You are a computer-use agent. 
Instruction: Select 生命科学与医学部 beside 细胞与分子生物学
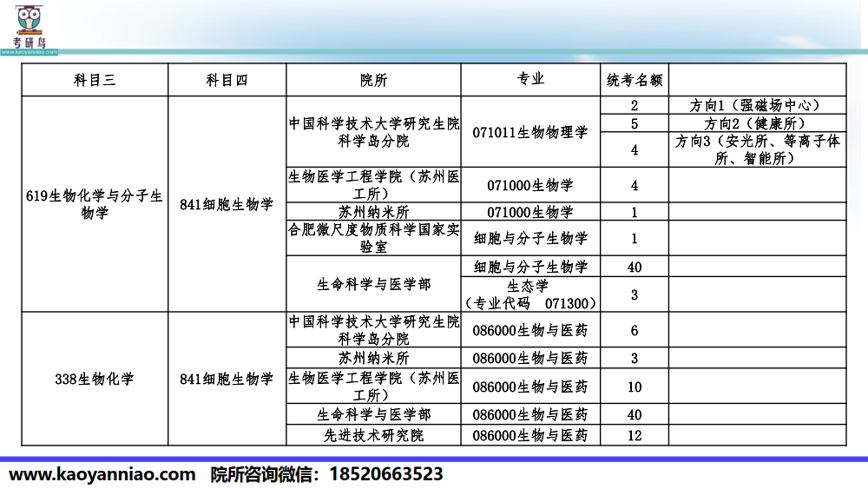[373, 284]
